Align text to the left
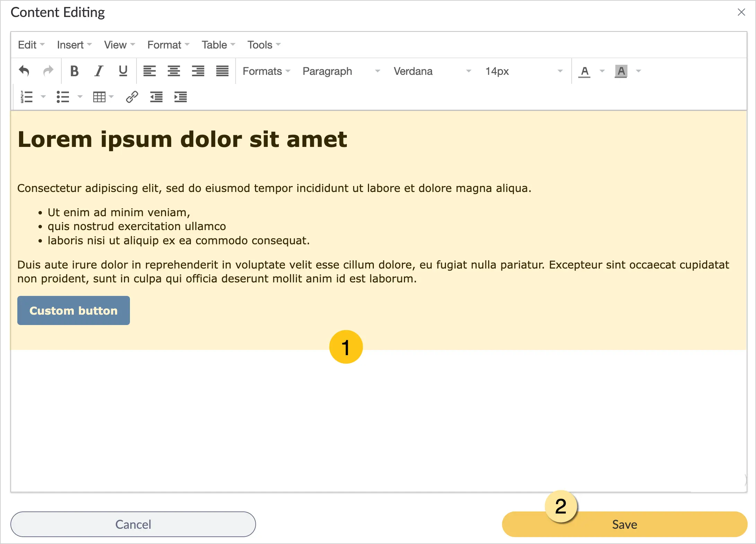The image size is (756, 544). click(150, 71)
